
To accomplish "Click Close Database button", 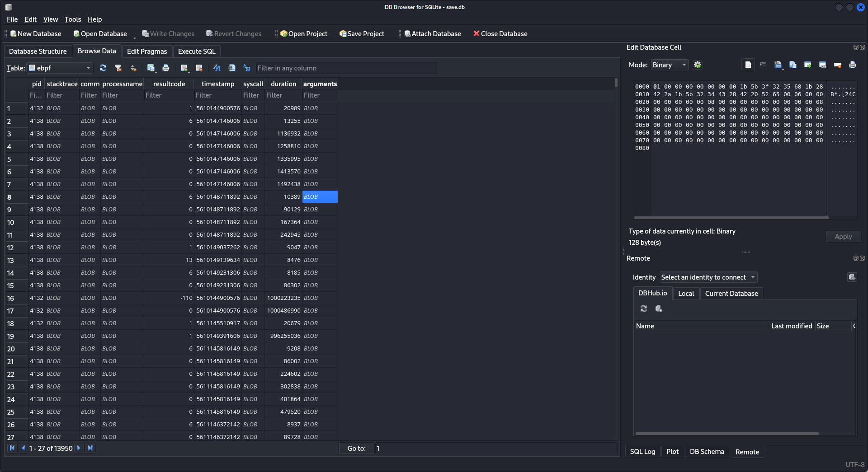I will point(500,33).
